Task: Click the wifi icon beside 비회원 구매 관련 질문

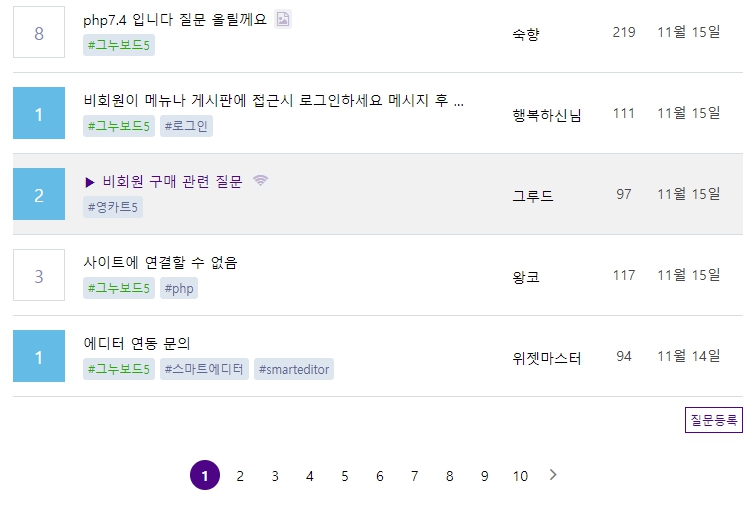Action: [x=261, y=181]
